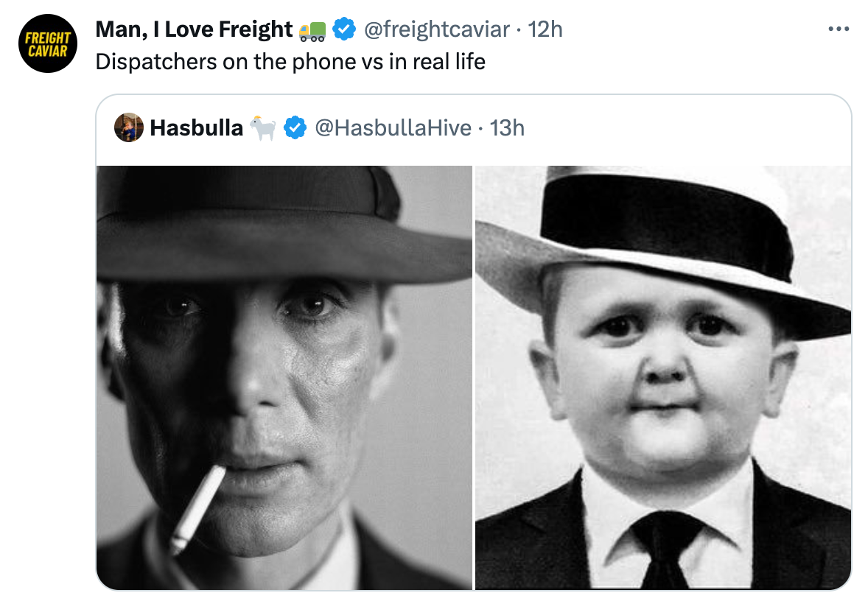Image resolution: width=868 pixels, height=604 pixels.
Task: Click the three-dot more options icon
Action: [839, 29]
